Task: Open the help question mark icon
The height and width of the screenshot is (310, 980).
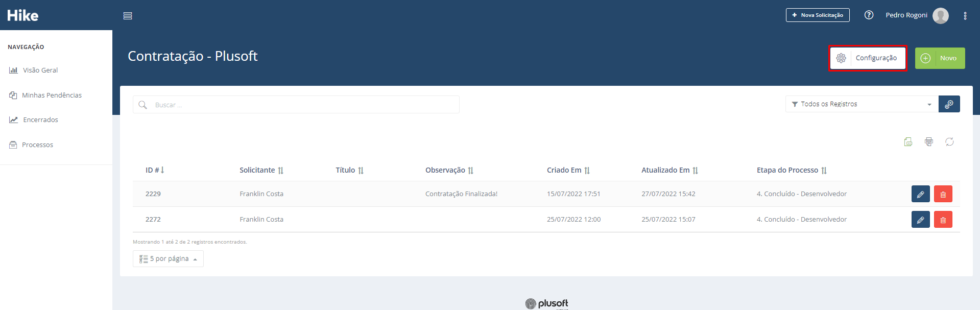Action: [869, 15]
